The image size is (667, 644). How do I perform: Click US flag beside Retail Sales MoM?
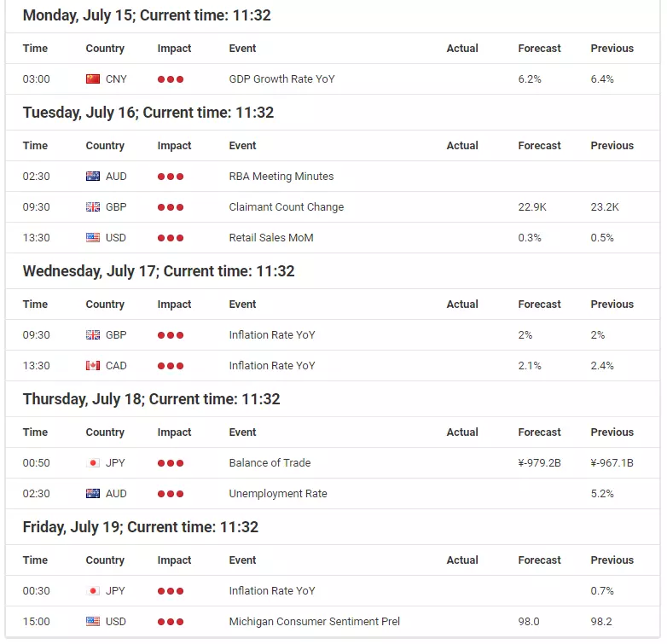(x=93, y=238)
